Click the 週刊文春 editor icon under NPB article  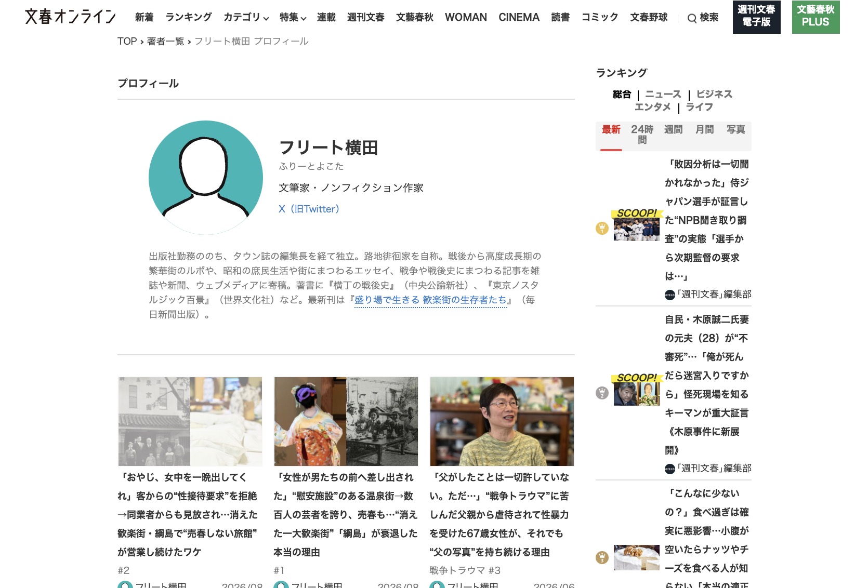[x=670, y=295]
